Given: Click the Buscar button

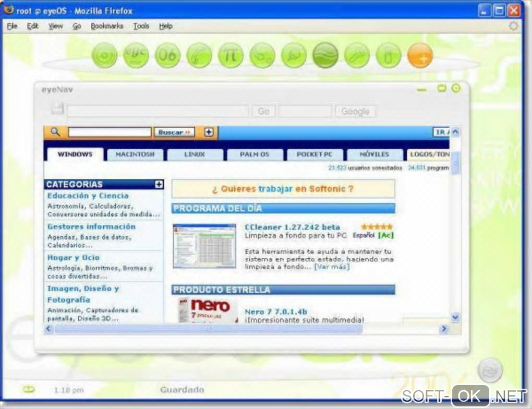Looking at the screenshot, I should coord(174,132).
